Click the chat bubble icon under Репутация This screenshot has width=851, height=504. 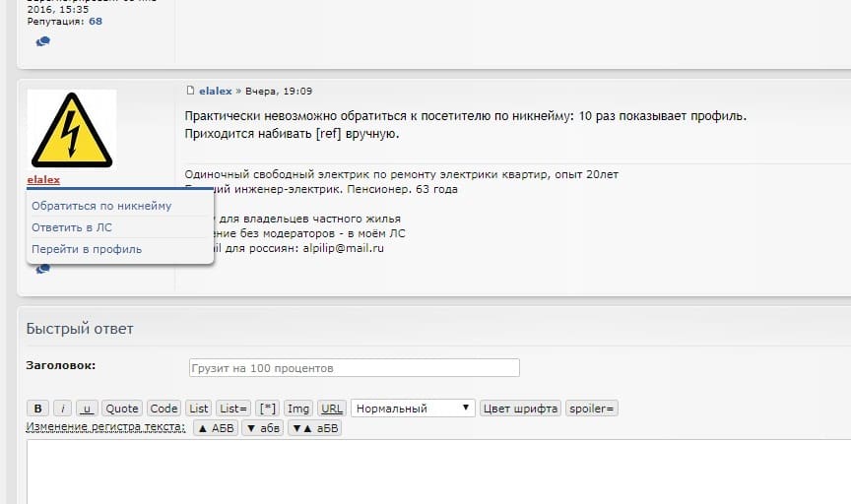tap(42, 41)
